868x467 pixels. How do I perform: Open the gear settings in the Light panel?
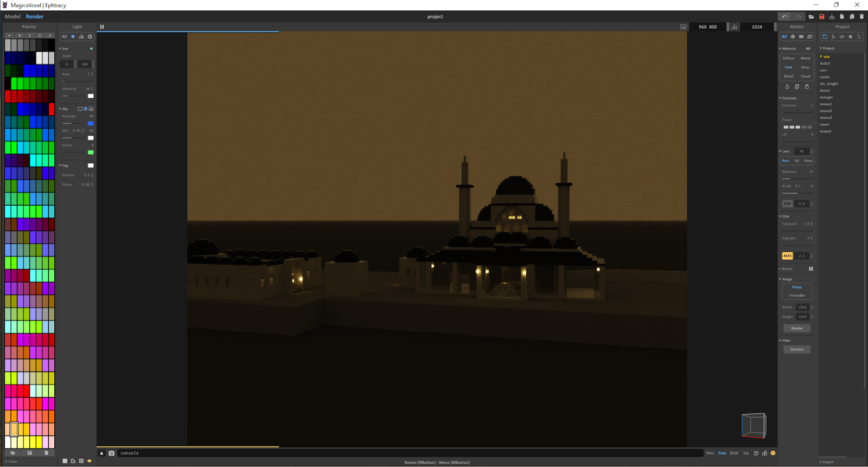[90, 37]
